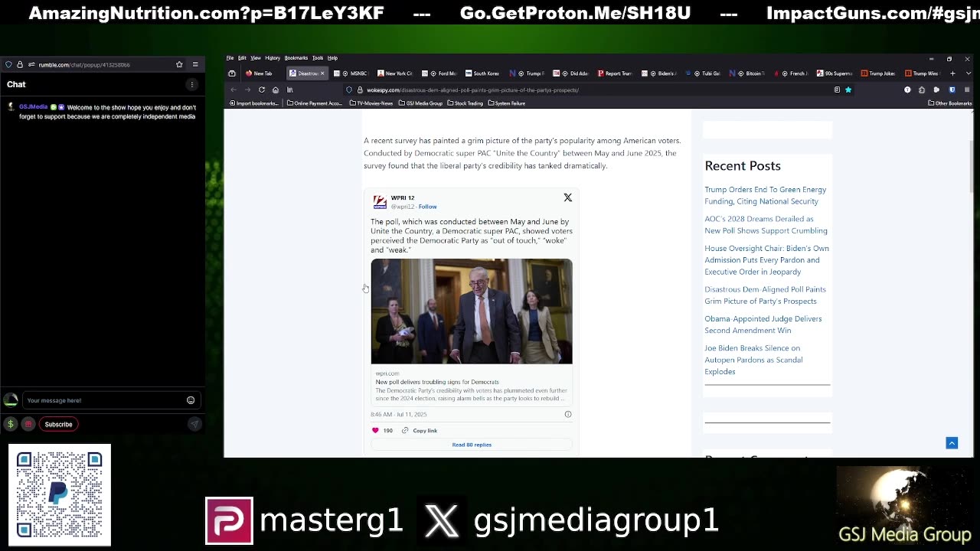Open the System Failure bookmark folder
The width and height of the screenshot is (980, 551).
(507, 103)
